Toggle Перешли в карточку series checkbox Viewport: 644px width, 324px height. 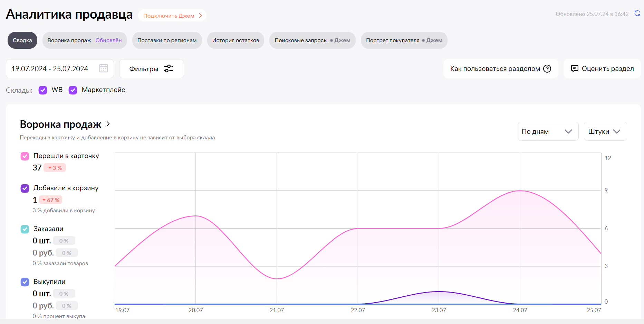click(x=25, y=156)
